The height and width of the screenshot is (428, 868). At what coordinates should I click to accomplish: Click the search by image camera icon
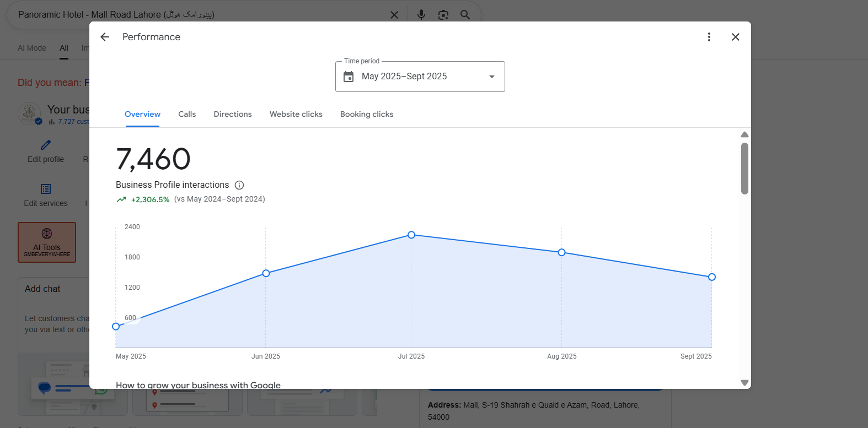click(443, 15)
